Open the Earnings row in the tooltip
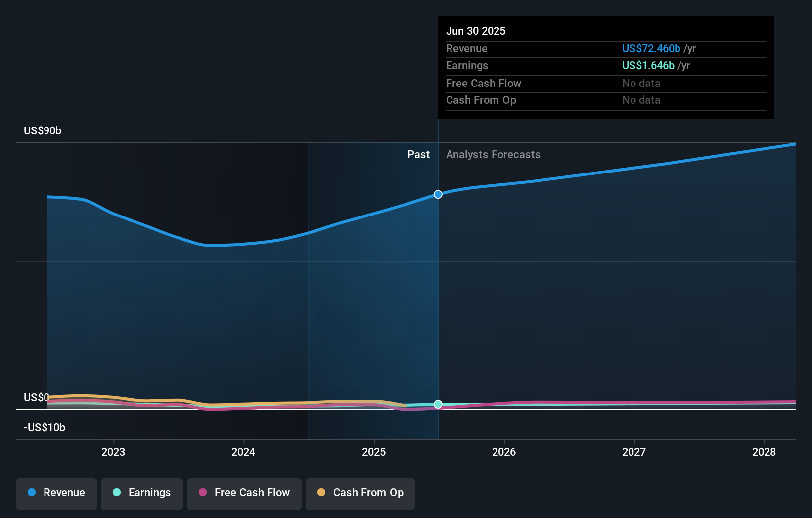This screenshot has width=812, height=518. pos(467,65)
